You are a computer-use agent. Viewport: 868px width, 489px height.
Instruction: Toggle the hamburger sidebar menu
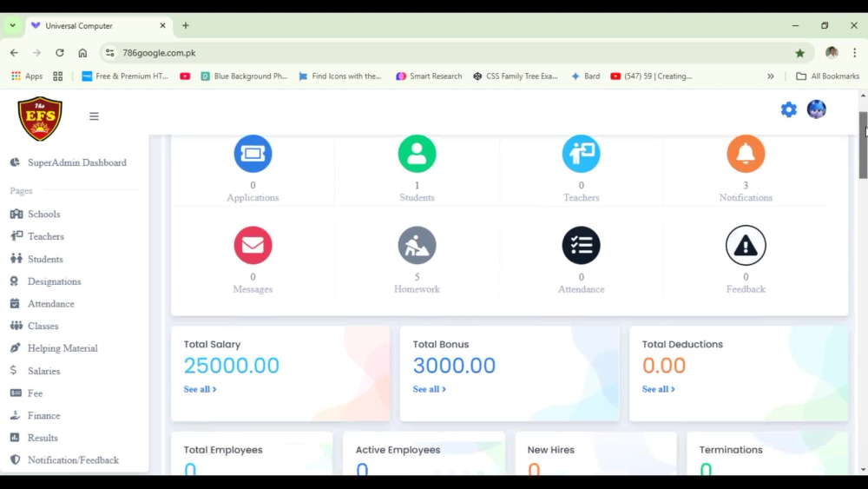coord(94,116)
